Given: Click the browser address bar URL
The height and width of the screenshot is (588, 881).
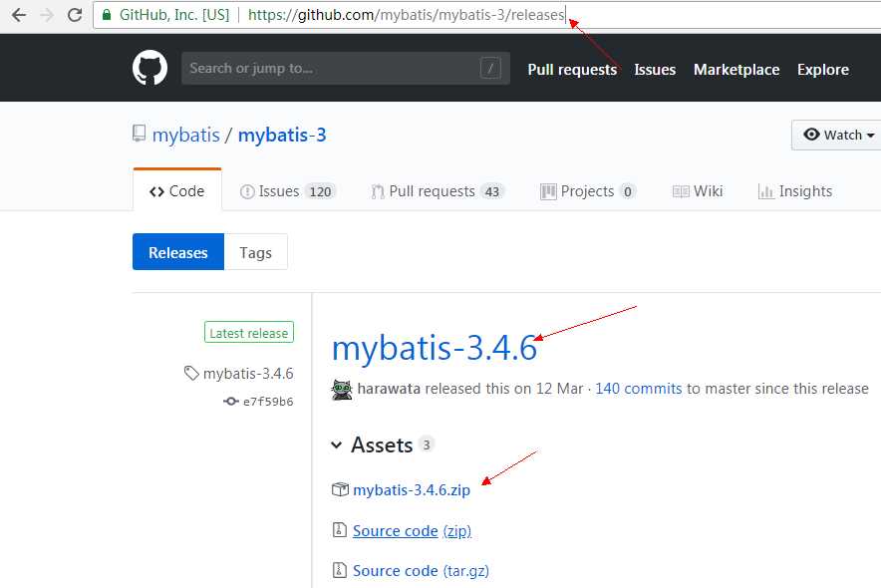Looking at the screenshot, I should point(406,15).
